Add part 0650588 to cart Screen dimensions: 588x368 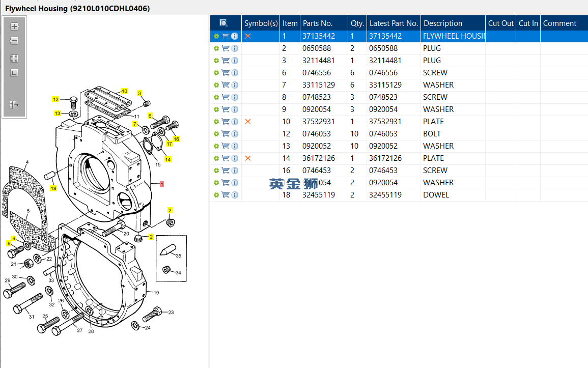click(226, 48)
